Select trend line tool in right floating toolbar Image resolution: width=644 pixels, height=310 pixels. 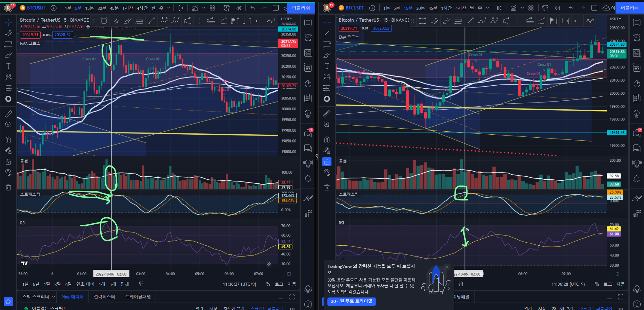[x=470, y=21]
